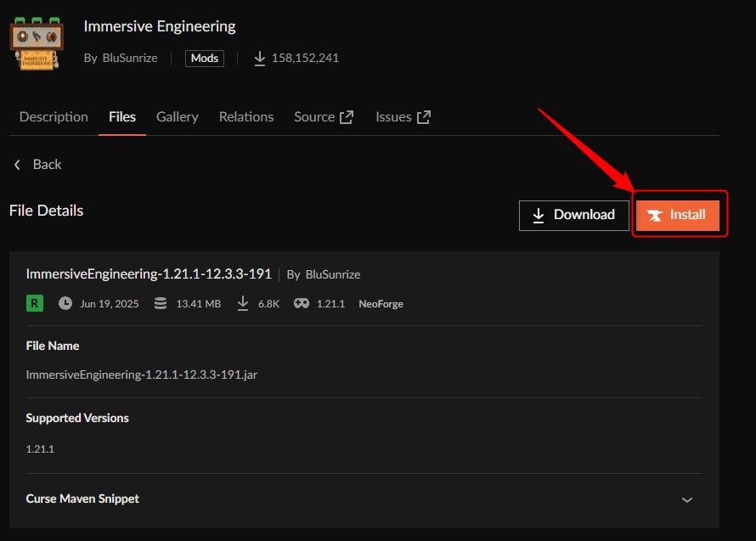Screen dimensions: 756x541
Task: Open author BluSunrize profile in header
Action: pos(130,58)
